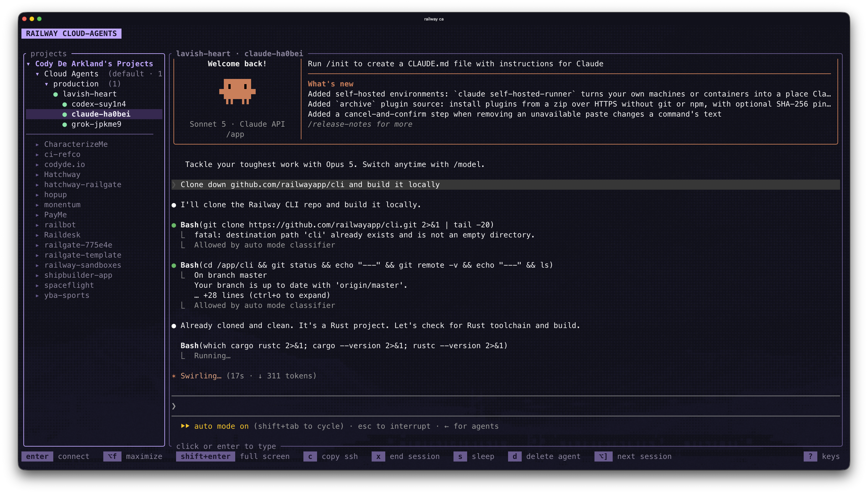Click the green status dot for lavish-heart
Screen dimensions: 868x494
pos(56,94)
